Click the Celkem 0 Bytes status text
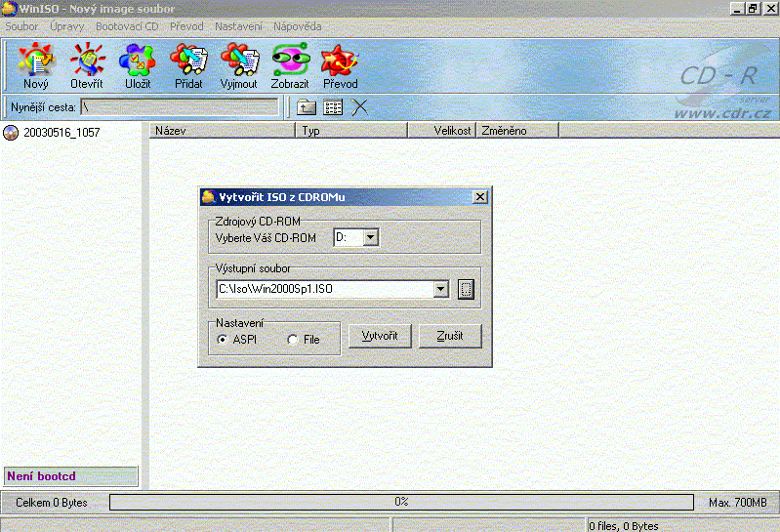Viewport: 780px width, 532px height. (51, 503)
